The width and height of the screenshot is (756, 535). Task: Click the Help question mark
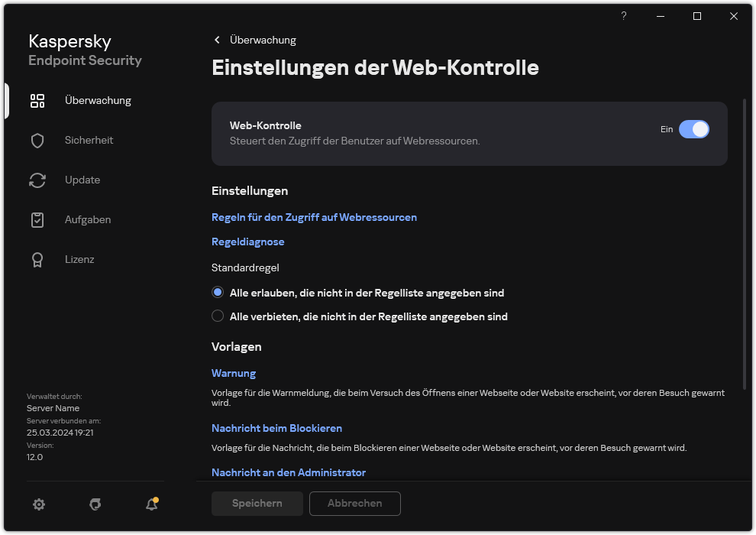tap(623, 16)
